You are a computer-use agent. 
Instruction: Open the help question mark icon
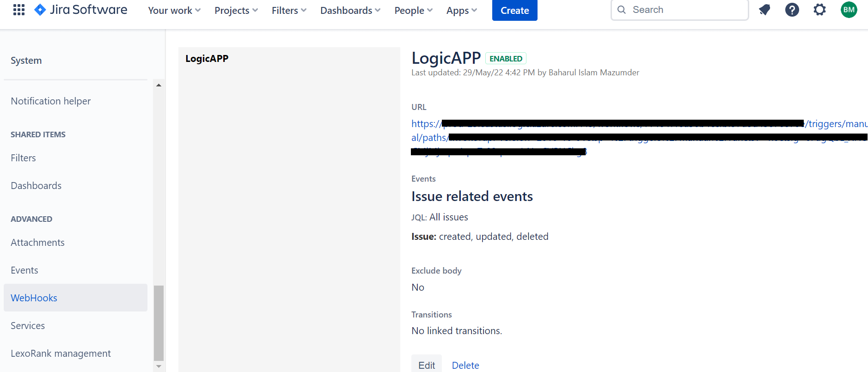(x=792, y=10)
